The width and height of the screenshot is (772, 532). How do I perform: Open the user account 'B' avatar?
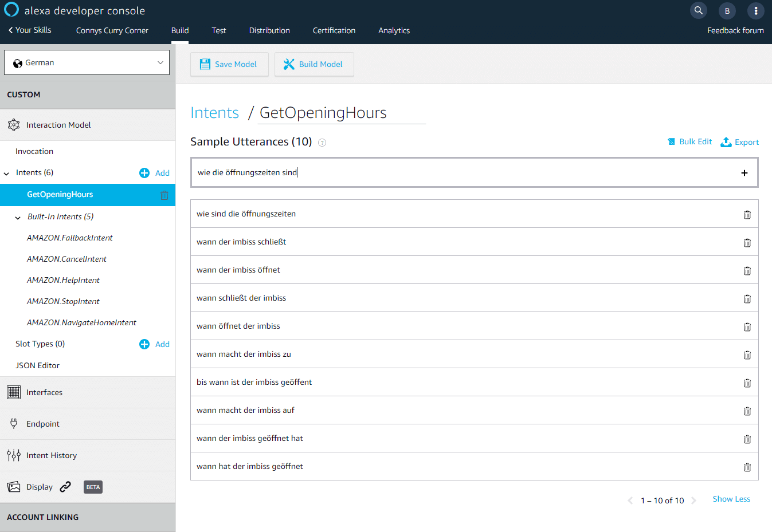click(727, 10)
